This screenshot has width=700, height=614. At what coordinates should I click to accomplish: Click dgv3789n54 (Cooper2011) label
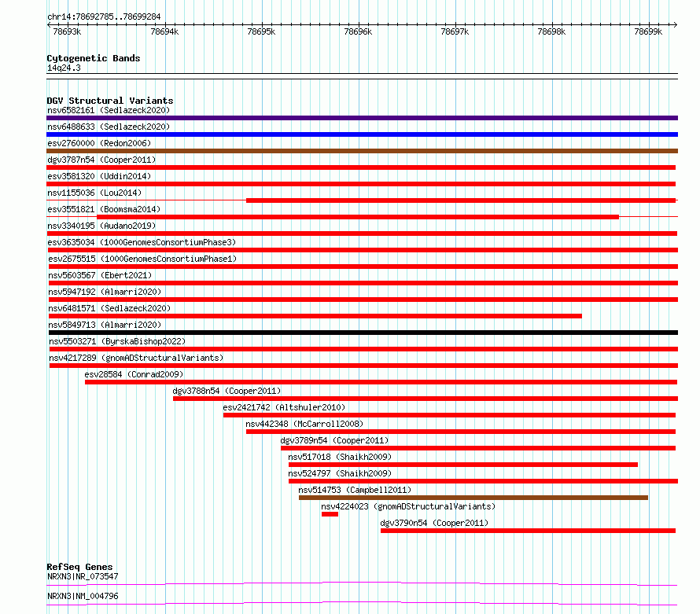pos(334,440)
